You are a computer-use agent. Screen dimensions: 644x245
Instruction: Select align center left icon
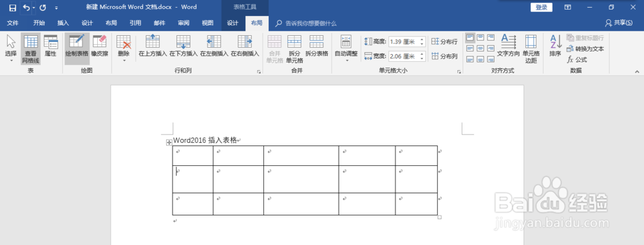(470, 48)
